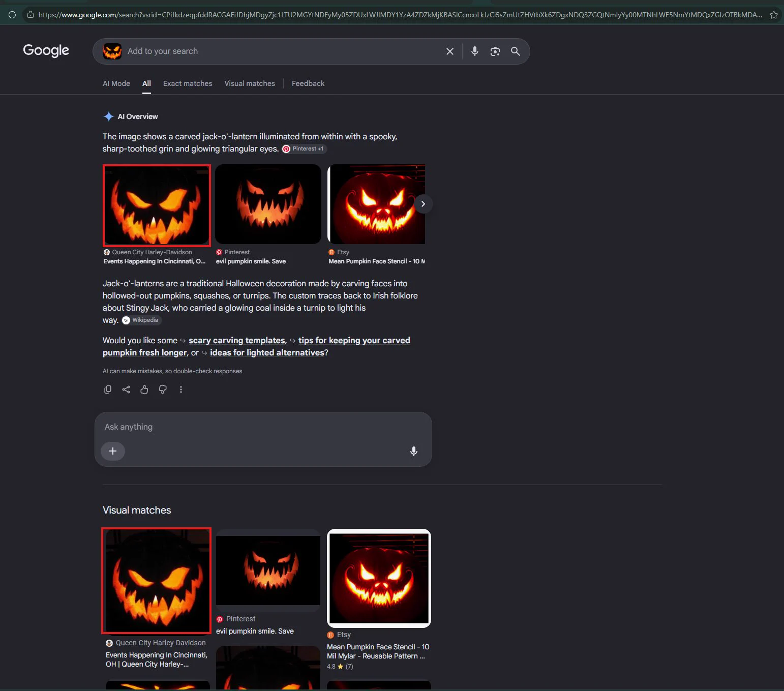The width and height of the screenshot is (784, 691).
Task: Start voice search in the top search bar
Action: (475, 51)
